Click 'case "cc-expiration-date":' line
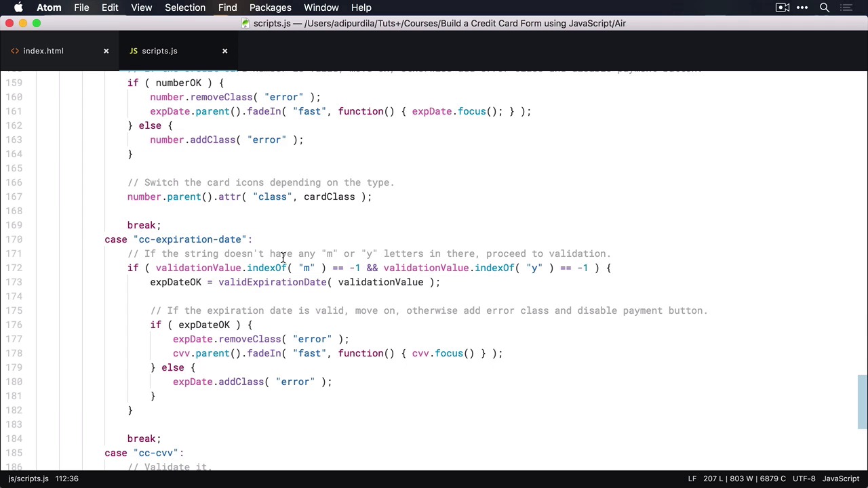The width and height of the screenshot is (868, 488). pos(178,239)
